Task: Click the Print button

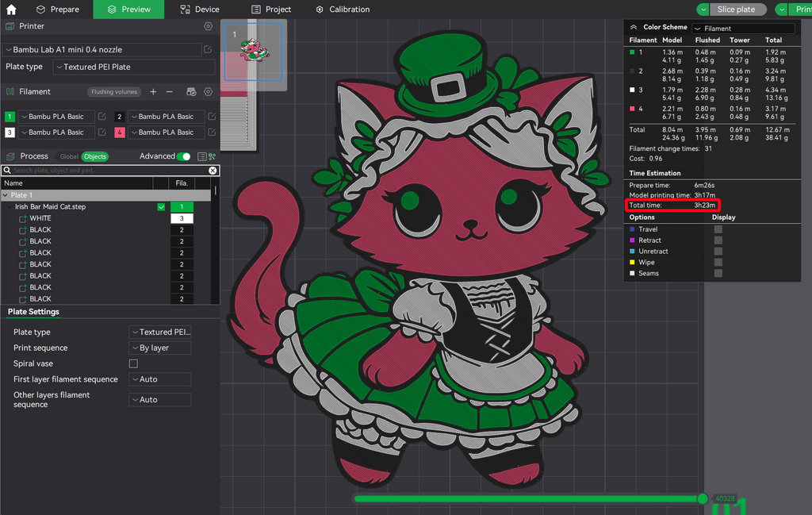Action: pos(800,10)
